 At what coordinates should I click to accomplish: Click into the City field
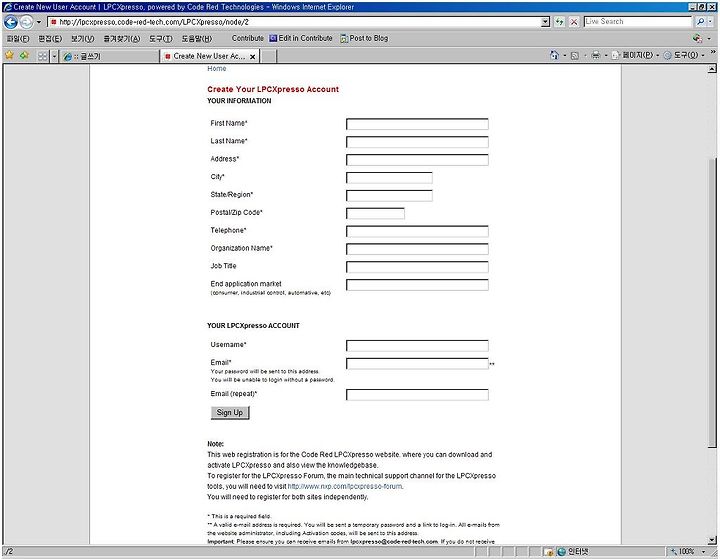click(x=389, y=177)
